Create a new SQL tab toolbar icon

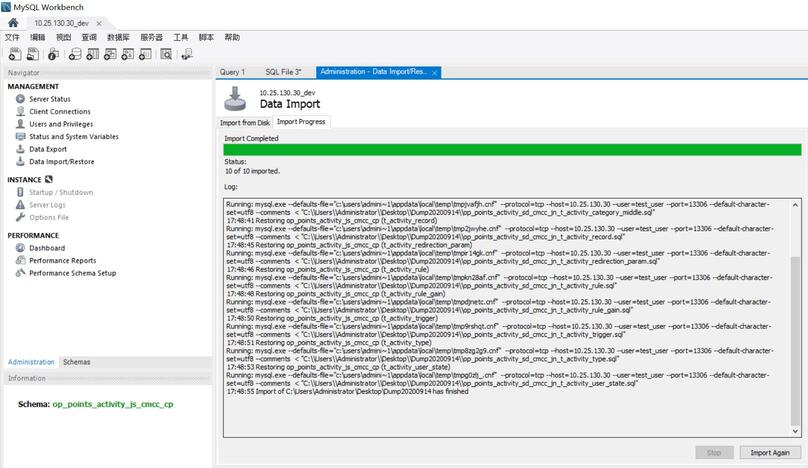click(x=15, y=54)
